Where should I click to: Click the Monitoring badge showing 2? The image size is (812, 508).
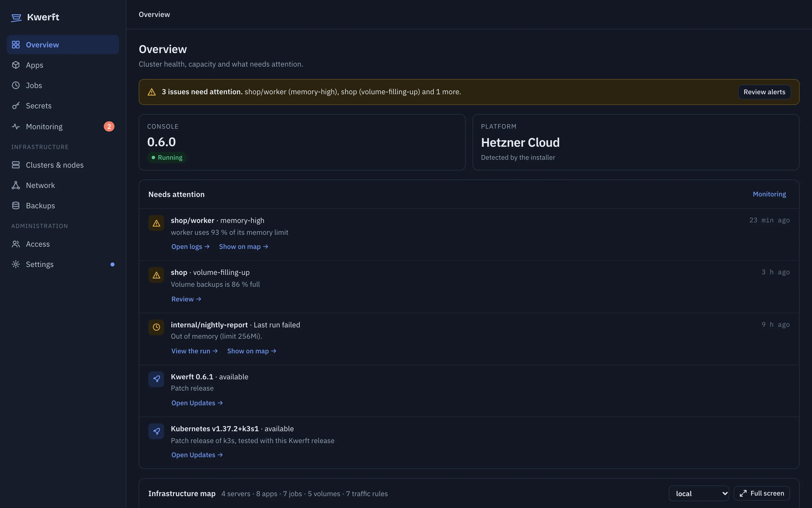pyautogui.click(x=109, y=126)
